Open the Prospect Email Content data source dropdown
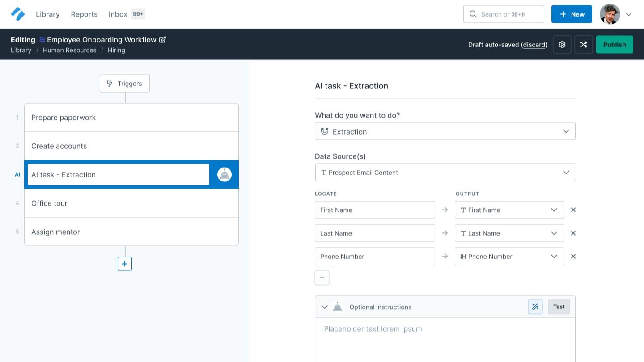Viewport: 644px width, 362px height. [x=445, y=173]
